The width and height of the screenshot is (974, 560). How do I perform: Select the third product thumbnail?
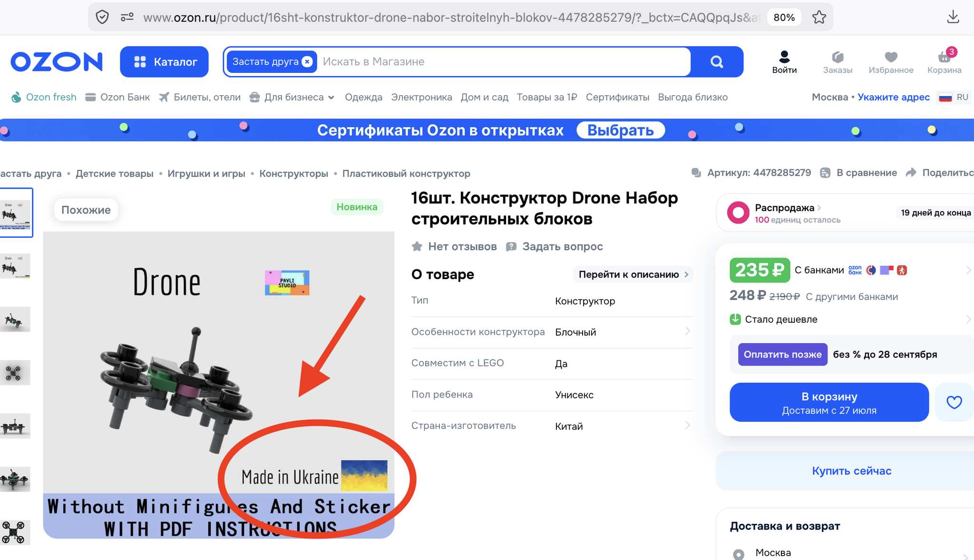click(x=15, y=319)
